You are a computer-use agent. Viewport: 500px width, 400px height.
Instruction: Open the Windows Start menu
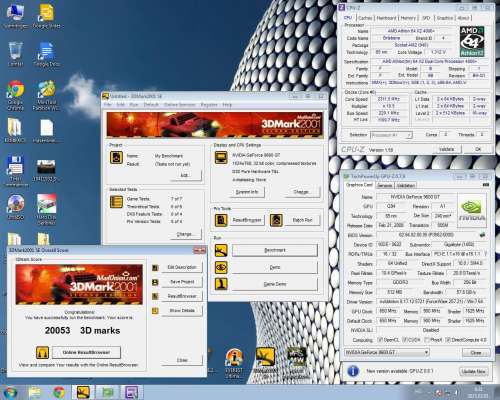point(10,392)
